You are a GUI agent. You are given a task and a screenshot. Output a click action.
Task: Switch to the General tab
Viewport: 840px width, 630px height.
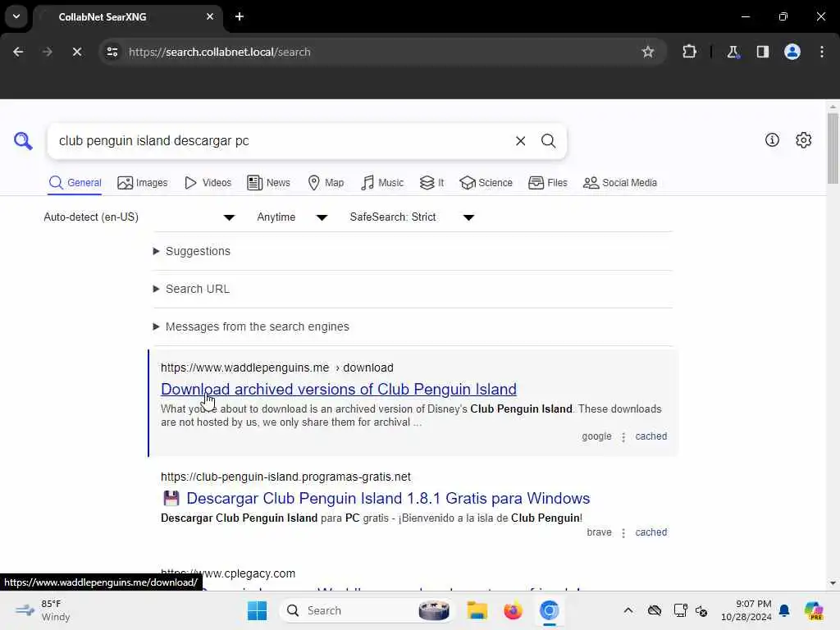[x=75, y=183]
